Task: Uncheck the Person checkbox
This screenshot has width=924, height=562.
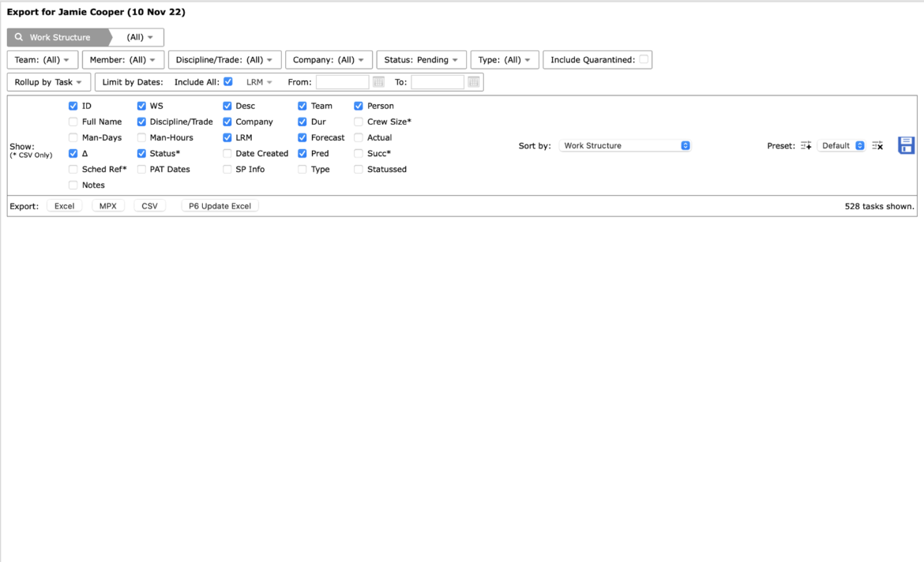Action: [x=359, y=106]
